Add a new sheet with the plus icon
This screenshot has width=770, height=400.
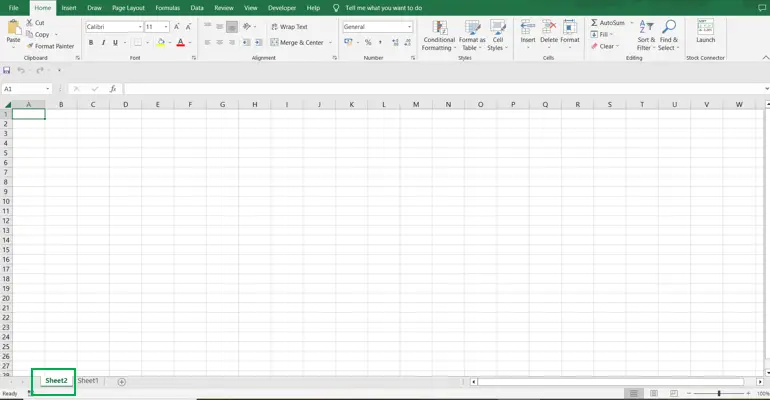pyautogui.click(x=122, y=382)
